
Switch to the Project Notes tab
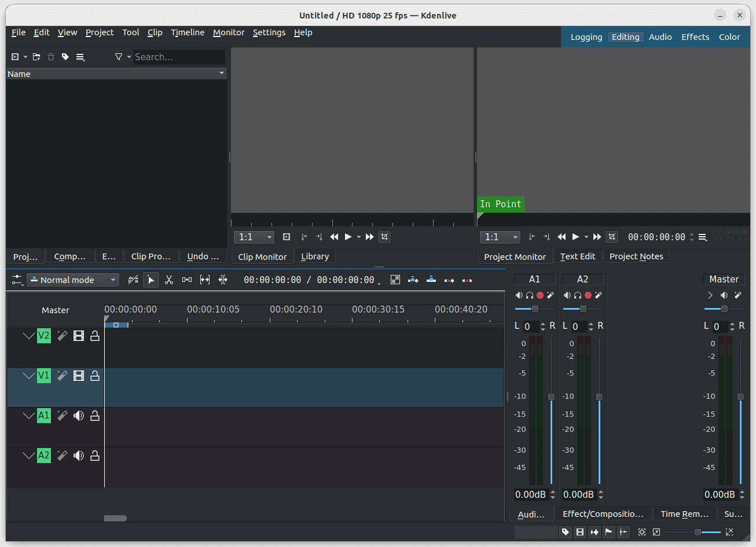click(x=636, y=256)
